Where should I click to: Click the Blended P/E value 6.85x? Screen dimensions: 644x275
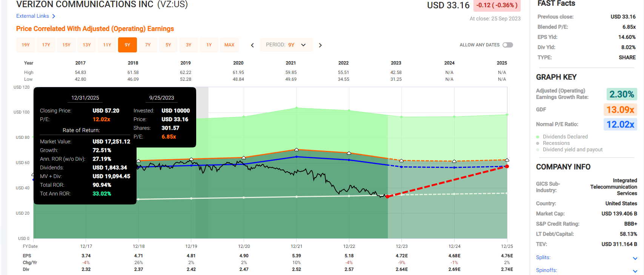pyautogui.click(x=629, y=27)
